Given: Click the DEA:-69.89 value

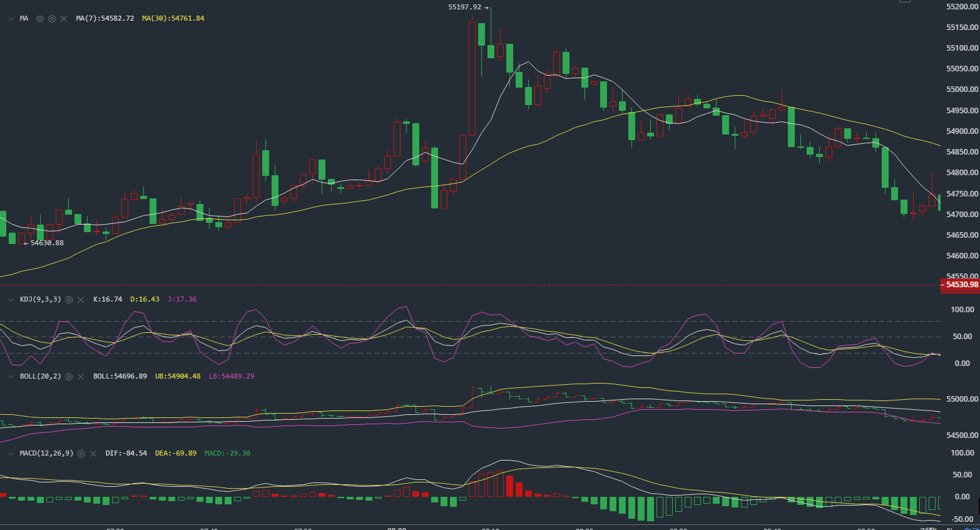Looking at the screenshot, I should [x=176, y=454].
